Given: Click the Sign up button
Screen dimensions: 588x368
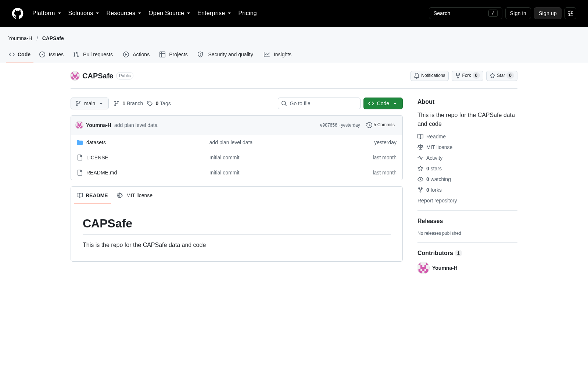Looking at the screenshot, I should click(x=548, y=13).
